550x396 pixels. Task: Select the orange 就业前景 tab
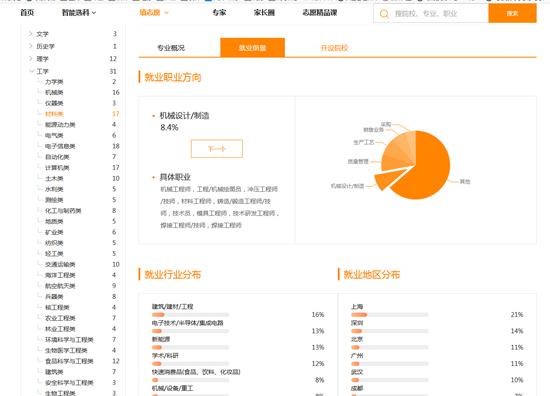click(253, 47)
